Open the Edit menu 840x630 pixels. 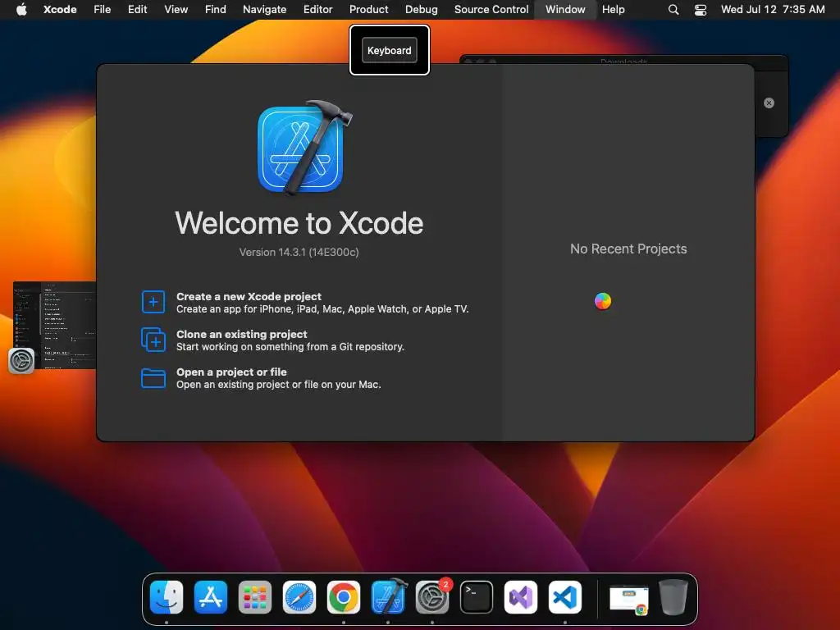coord(137,10)
